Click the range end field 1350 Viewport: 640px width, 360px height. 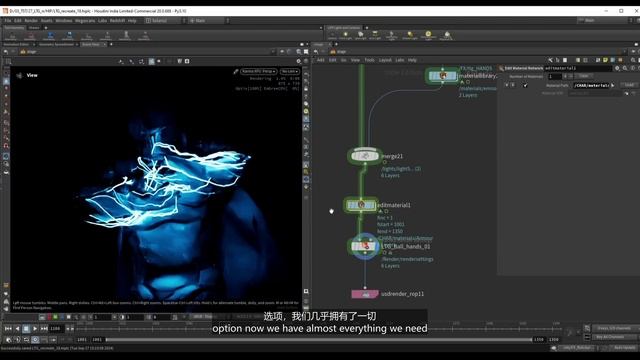pos(539,340)
